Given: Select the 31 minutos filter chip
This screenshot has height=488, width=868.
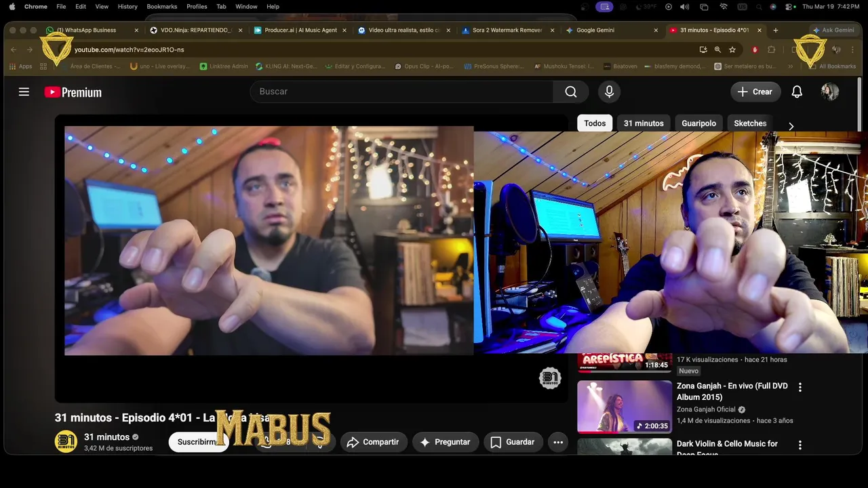Looking at the screenshot, I should click(644, 123).
